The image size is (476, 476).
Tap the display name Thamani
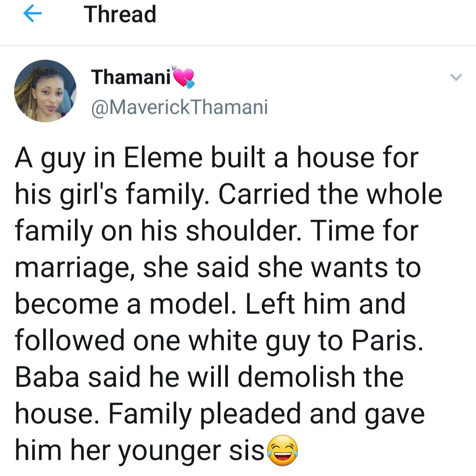130,78
